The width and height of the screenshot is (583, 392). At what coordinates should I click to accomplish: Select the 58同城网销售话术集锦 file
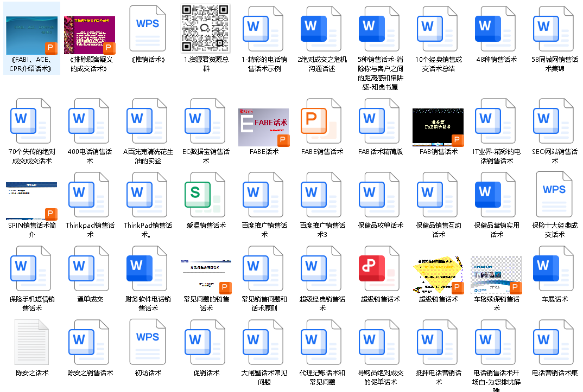coord(554,29)
